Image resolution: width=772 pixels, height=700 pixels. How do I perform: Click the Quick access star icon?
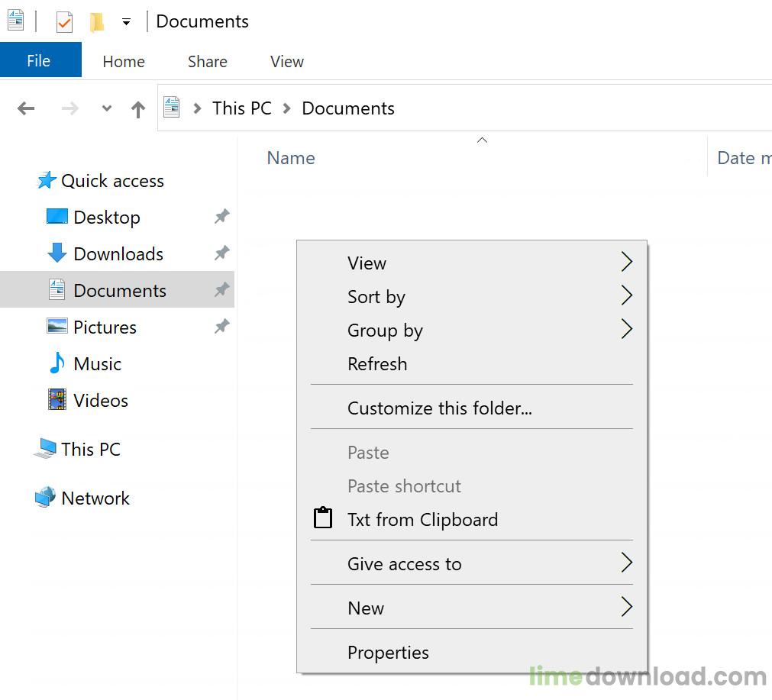pos(47,181)
